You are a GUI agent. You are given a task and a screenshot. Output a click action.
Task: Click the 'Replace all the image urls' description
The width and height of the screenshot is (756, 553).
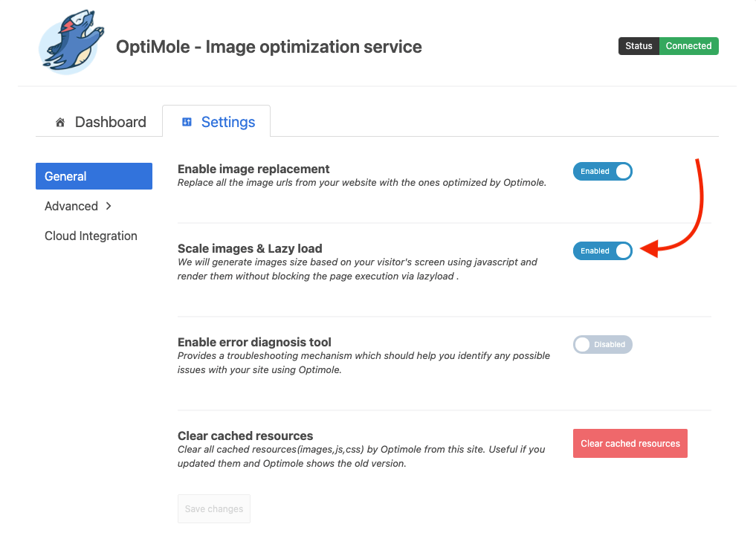pyautogui.click(x=362, y=183)
